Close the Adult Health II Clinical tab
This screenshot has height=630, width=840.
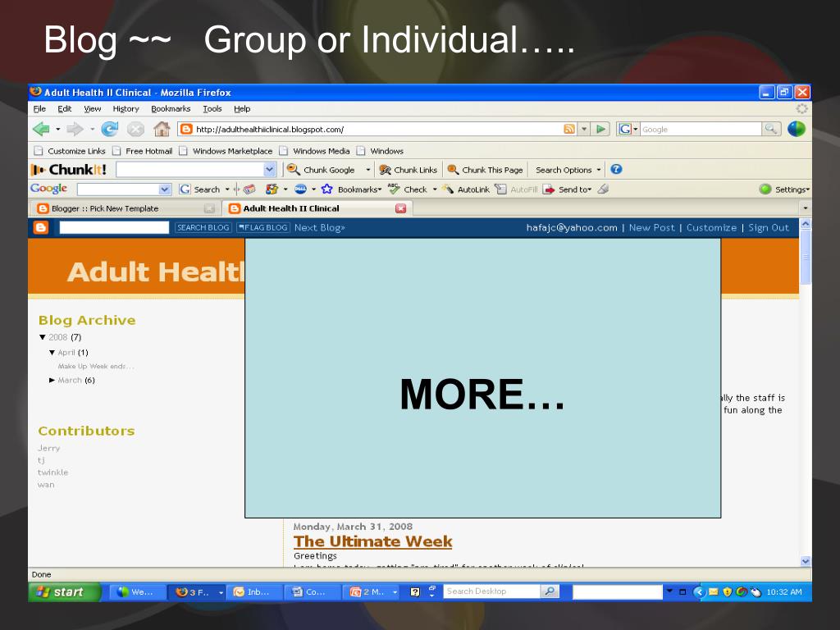(400, 208)
